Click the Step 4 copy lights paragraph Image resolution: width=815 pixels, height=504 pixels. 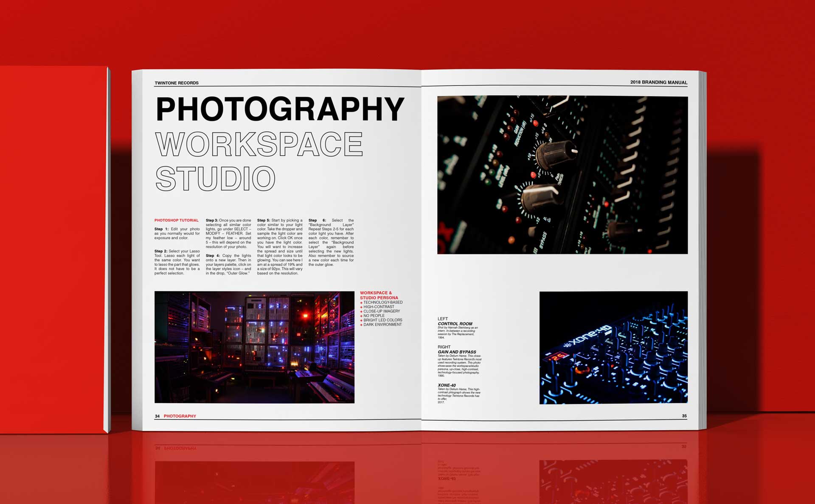coord(228,264)
